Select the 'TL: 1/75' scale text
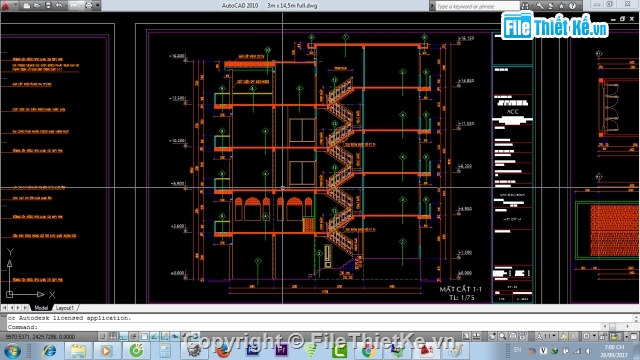 tap(462, 298)
